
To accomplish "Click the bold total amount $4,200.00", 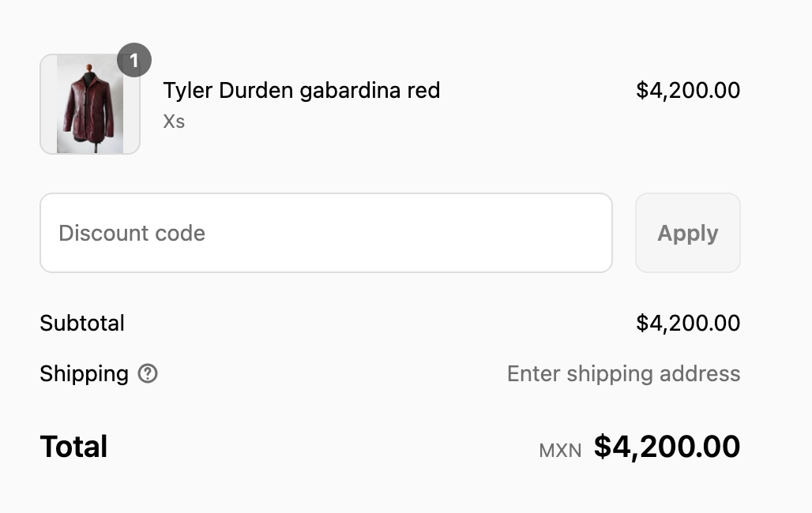I will 667,446.
